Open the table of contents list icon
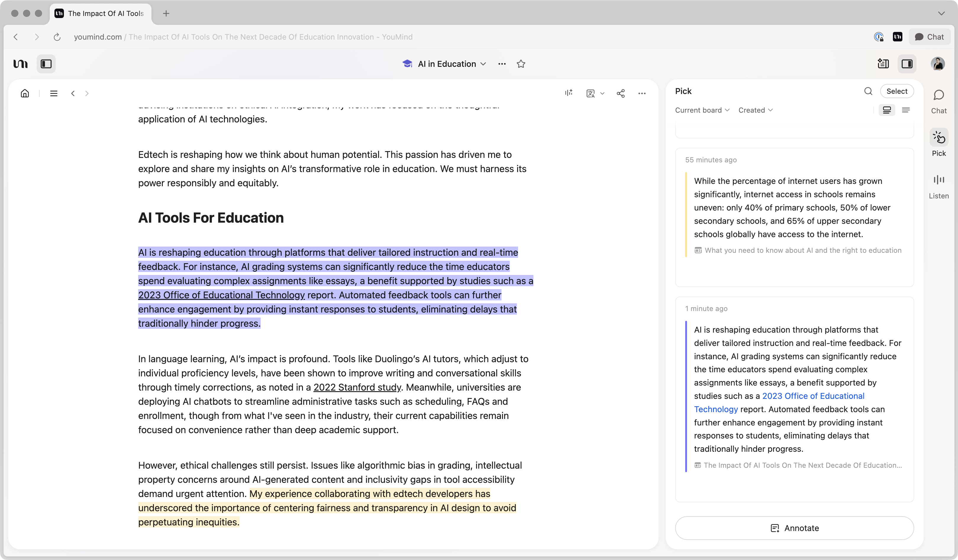Viewport: 958px width, 560px height. point(54,93)
